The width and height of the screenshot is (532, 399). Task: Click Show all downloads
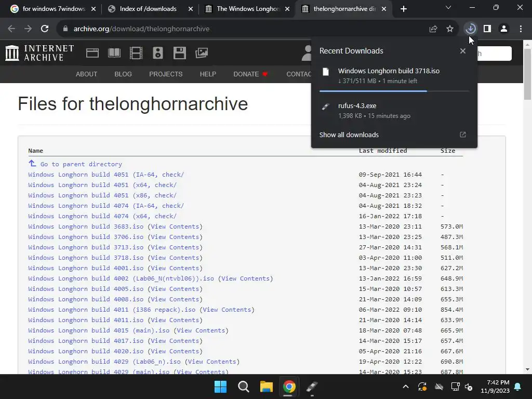click(x=349, y=135)
